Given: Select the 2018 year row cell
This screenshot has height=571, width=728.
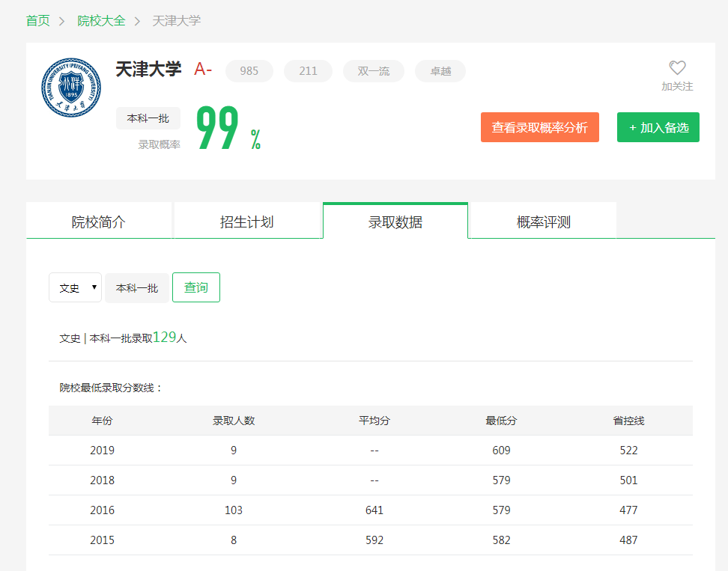Looking at the screenshot, I should 102,480.
